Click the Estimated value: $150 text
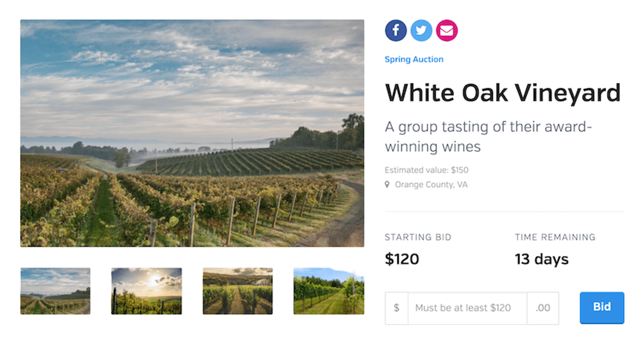The height and width of the screenshot is (348, 644). (426, 170)
